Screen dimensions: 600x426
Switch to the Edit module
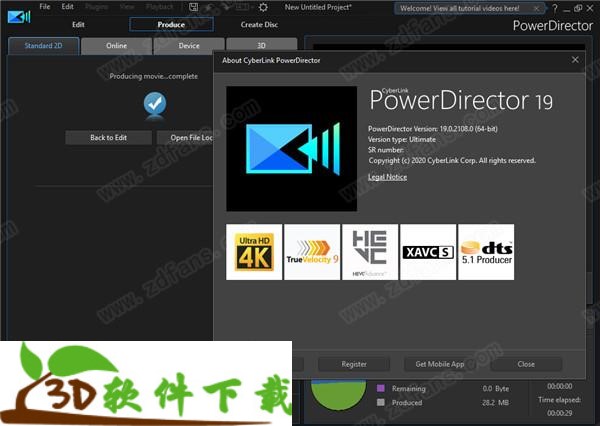(x=78, y=24)
